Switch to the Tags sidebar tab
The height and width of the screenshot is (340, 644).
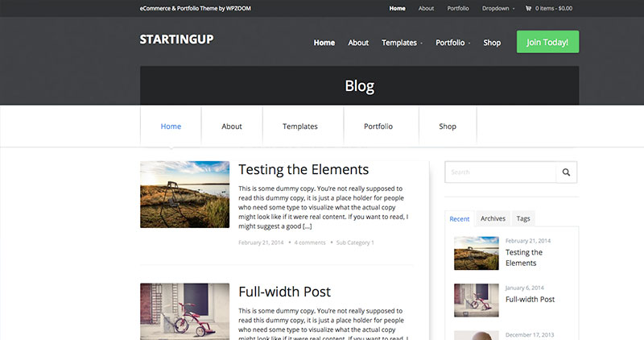pos(522,218)
